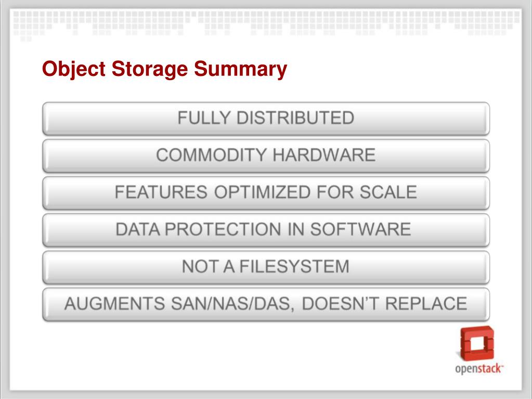Select the COMMODITY HARDWARE bar
532x399 pixels.
tap(266, 156)
